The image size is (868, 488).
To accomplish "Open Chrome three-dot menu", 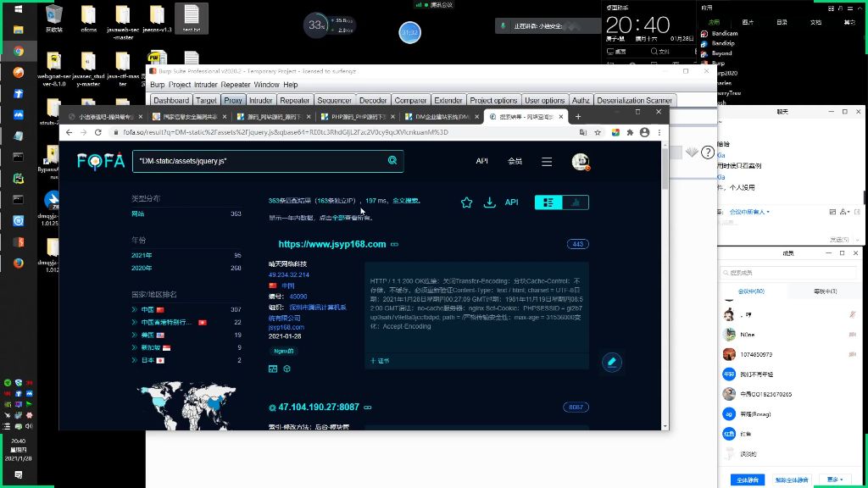I will pyautogui.click(x=659, y=132).
